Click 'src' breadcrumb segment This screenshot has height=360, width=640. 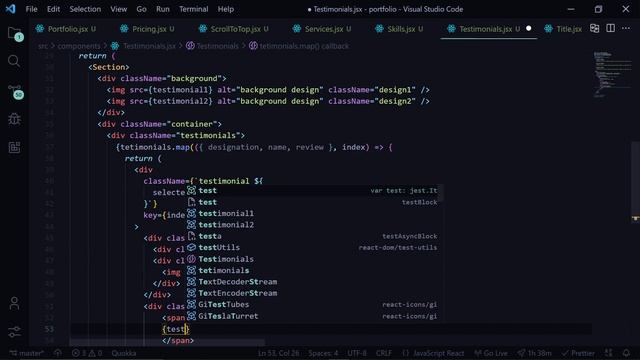[43, 46]
